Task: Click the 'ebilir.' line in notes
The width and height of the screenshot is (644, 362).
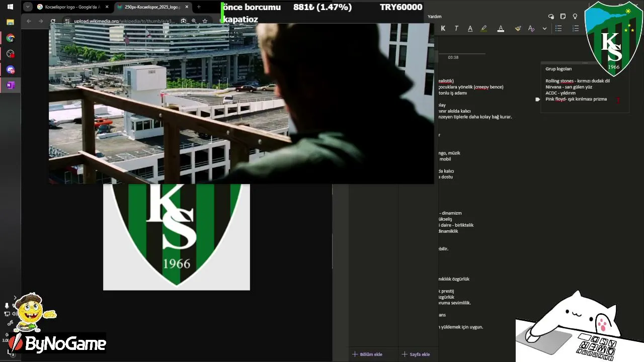Action: point(443,249)
